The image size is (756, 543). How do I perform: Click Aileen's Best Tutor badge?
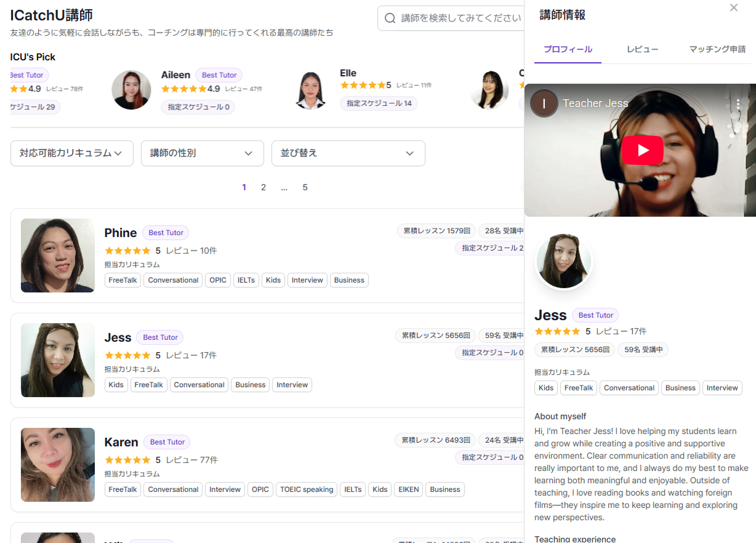(219, 75)
